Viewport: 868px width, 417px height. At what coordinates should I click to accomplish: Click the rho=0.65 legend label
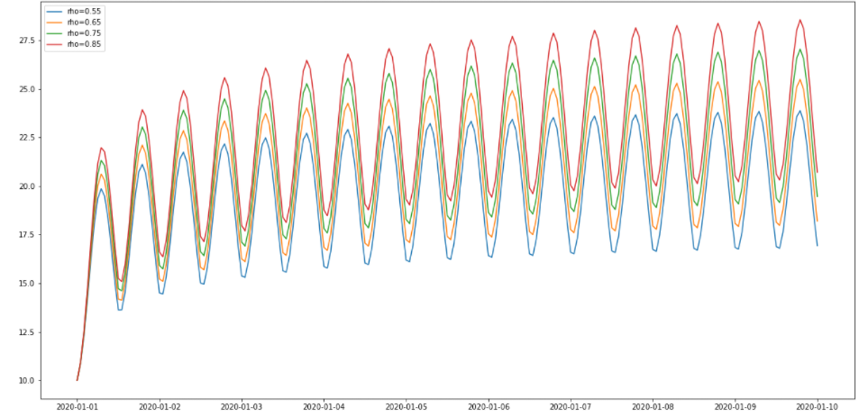86,23
